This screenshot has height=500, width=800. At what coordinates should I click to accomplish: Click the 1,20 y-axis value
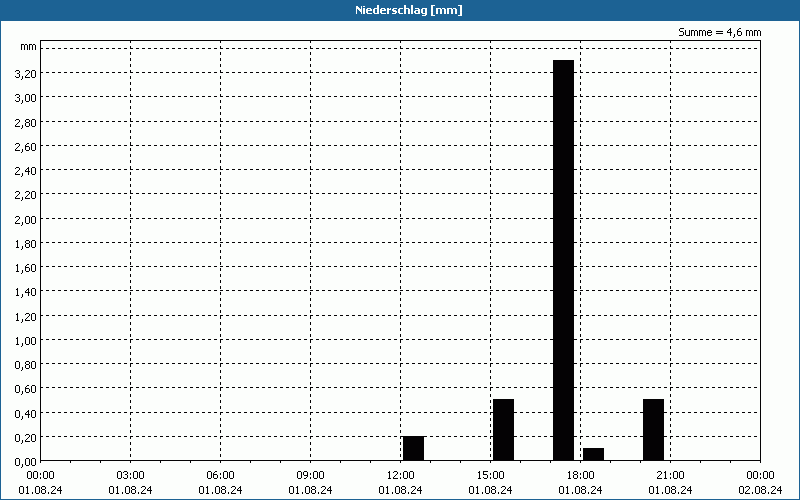(x=26, y=317)
